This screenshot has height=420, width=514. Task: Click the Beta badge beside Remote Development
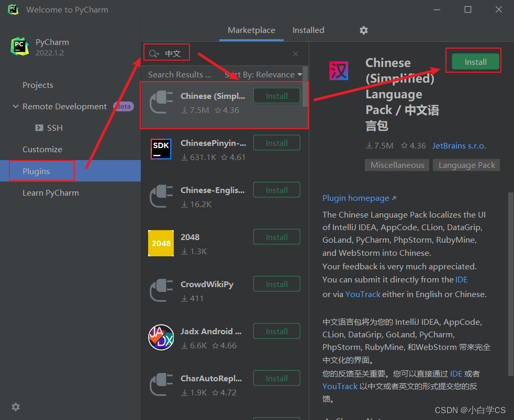click(x=124, y=107)
